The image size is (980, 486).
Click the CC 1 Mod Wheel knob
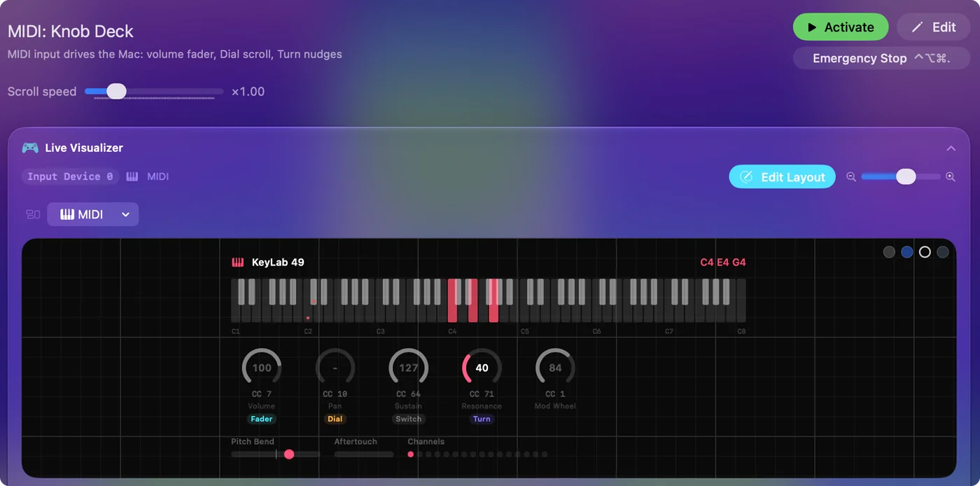(555, 368)
